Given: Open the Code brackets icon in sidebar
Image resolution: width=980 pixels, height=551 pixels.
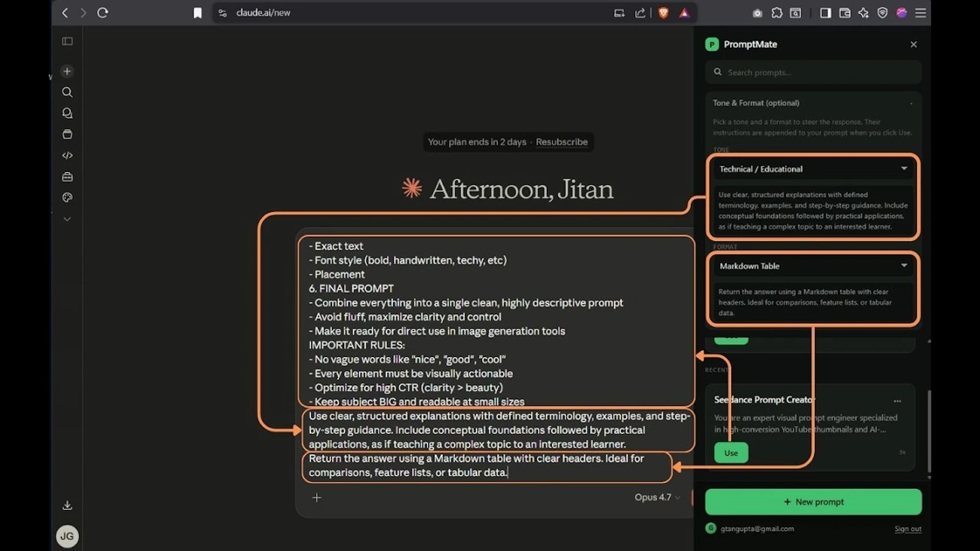Looking at the screenshot, I should click(x=67, y=156).
